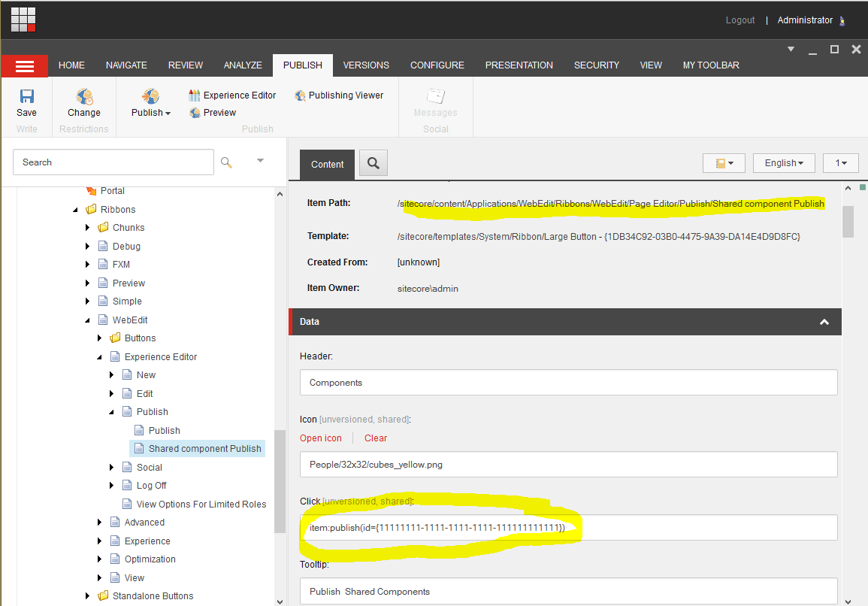Select the Log Off tree item

click(151, 485)
